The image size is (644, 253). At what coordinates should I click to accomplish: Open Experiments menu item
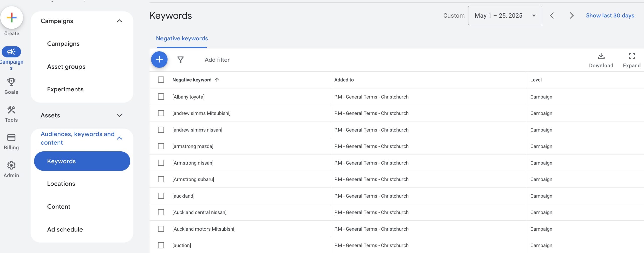pos(65,89)
